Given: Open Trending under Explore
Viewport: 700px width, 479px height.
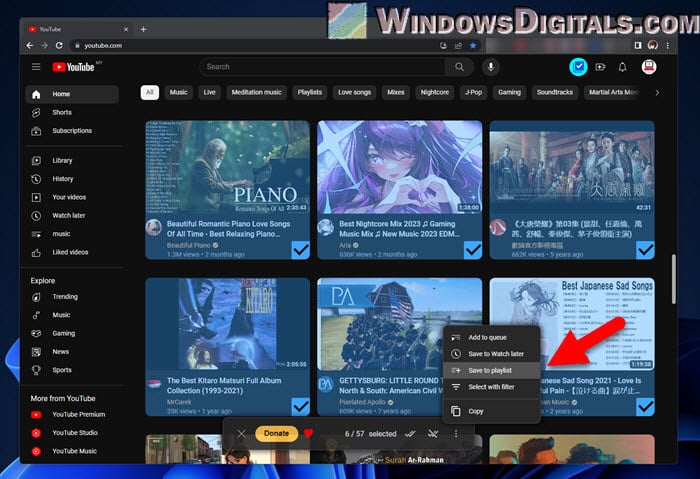Looking at the screenshot, I should (72, 297).
